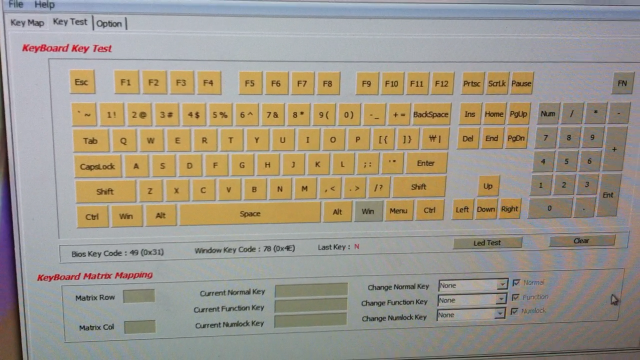Click the numpad Ent key

[x=608, y=196]
